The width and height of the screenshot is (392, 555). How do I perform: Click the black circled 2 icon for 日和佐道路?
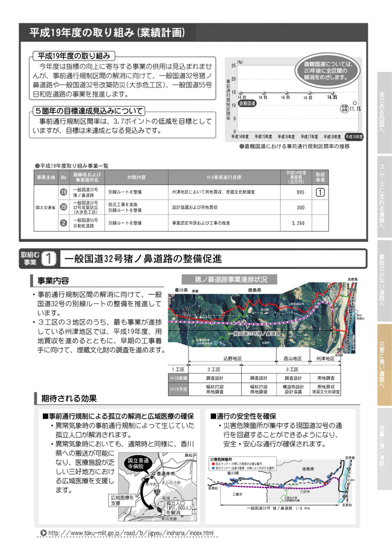point(63,223)
